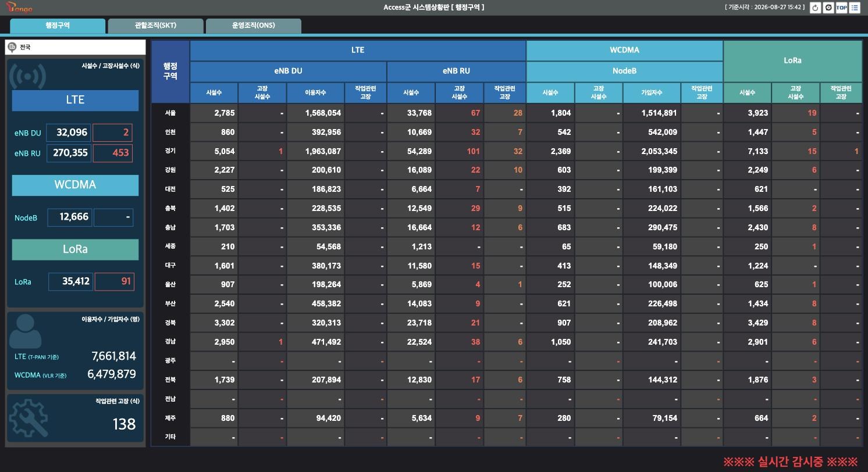
Task: Click the map pin icon beside 전국
Action: click(12, 47)
